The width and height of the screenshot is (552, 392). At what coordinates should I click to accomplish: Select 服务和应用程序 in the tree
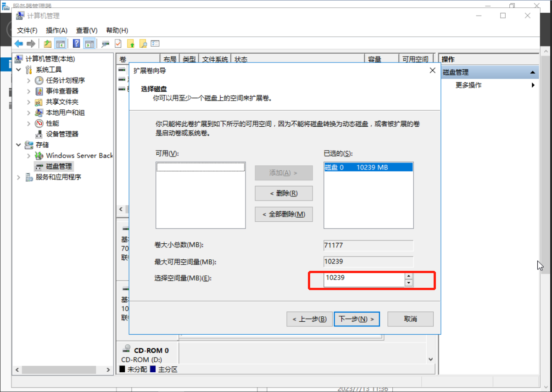[58, 177]
